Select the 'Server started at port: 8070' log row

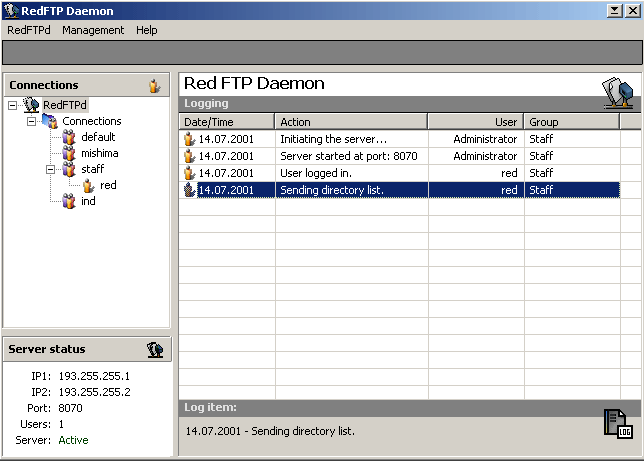point(348,156)
